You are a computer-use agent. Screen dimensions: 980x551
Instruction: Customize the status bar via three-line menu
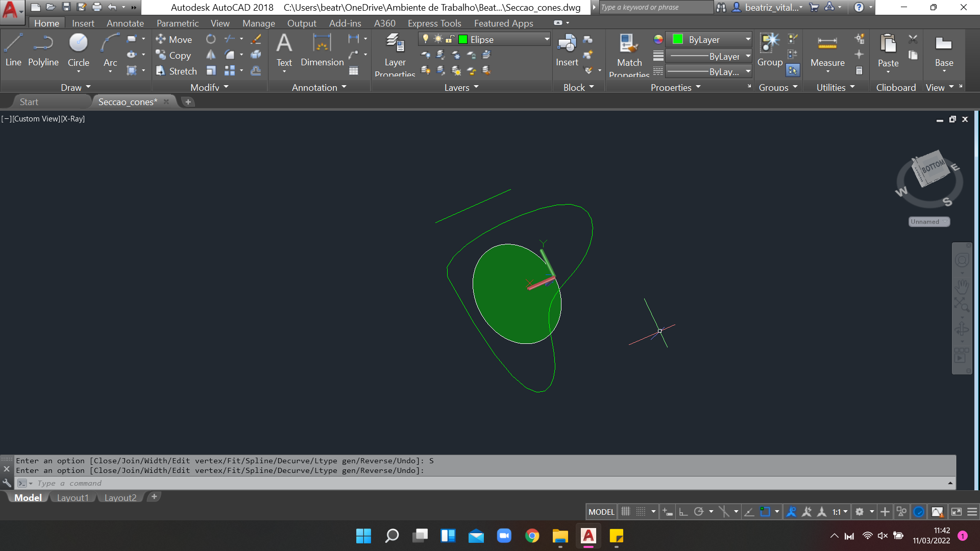(972, 512)
